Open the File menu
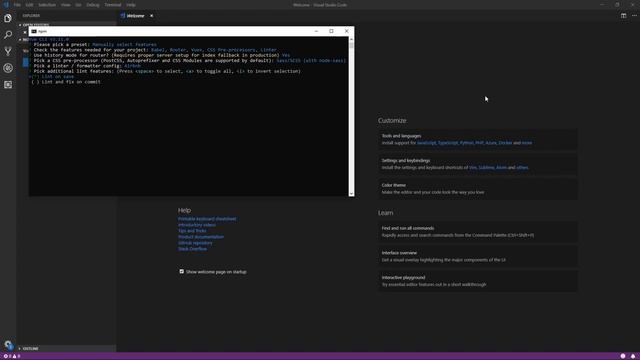The height and width of the screenshot is (360, 640). coord(17,5)
